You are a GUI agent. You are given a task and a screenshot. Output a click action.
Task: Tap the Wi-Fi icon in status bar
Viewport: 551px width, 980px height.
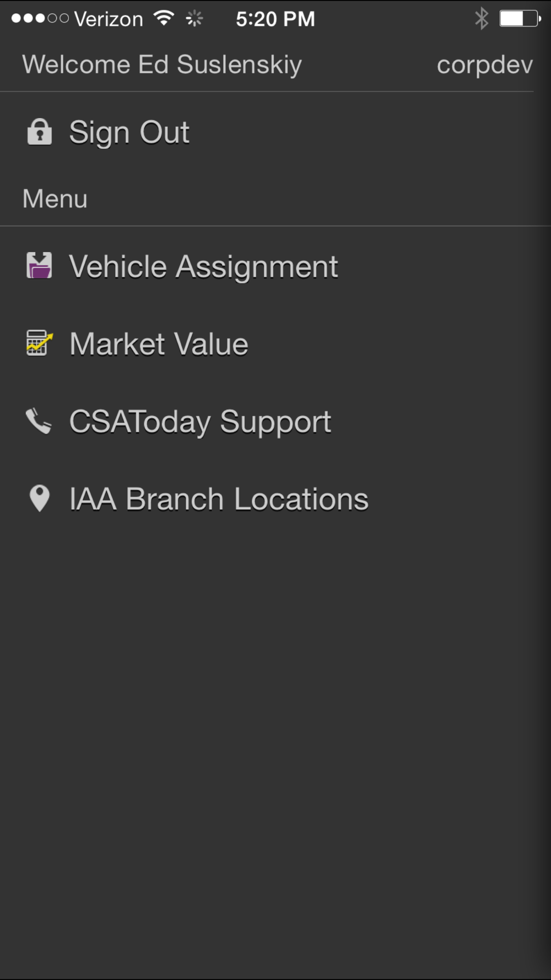[164, 19]
